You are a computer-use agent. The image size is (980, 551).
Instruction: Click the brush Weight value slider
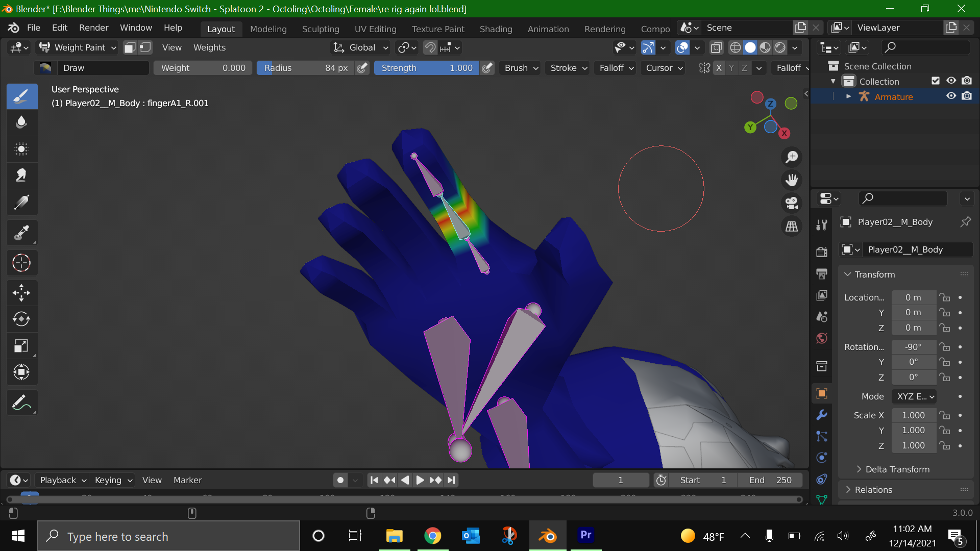click(203, 68)
